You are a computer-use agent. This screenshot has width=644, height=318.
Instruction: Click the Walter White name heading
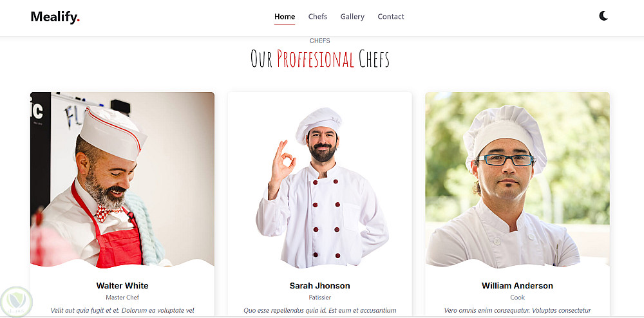coord(122,286)
